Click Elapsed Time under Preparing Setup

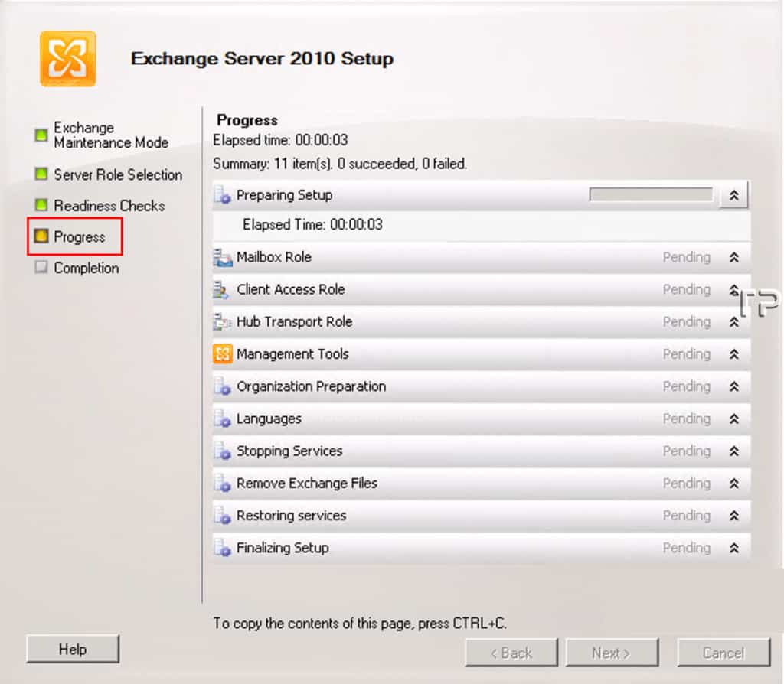click(x=312, y=225)
